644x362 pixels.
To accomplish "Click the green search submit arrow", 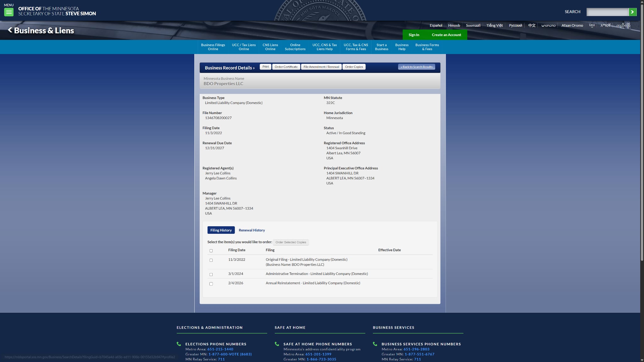I will click(632, 12).
